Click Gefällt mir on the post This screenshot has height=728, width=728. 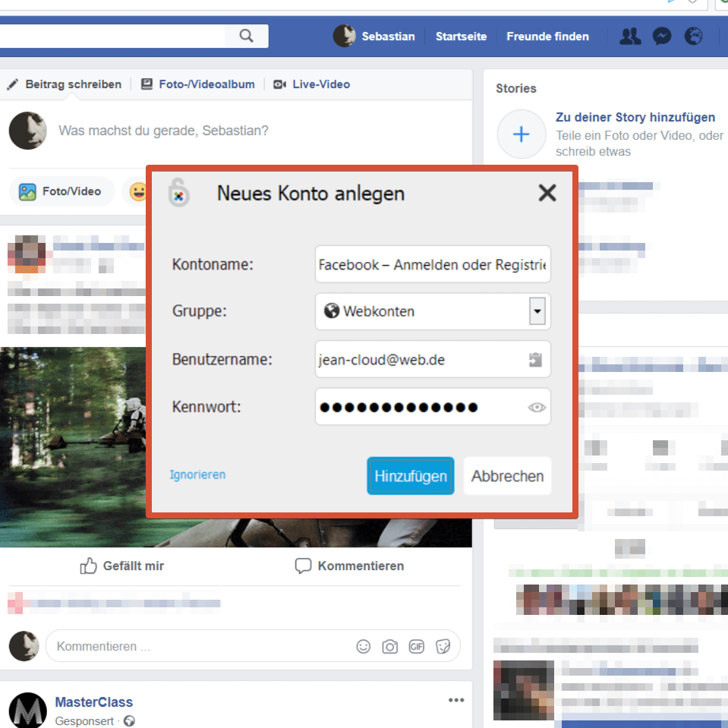tap(121, 566)
